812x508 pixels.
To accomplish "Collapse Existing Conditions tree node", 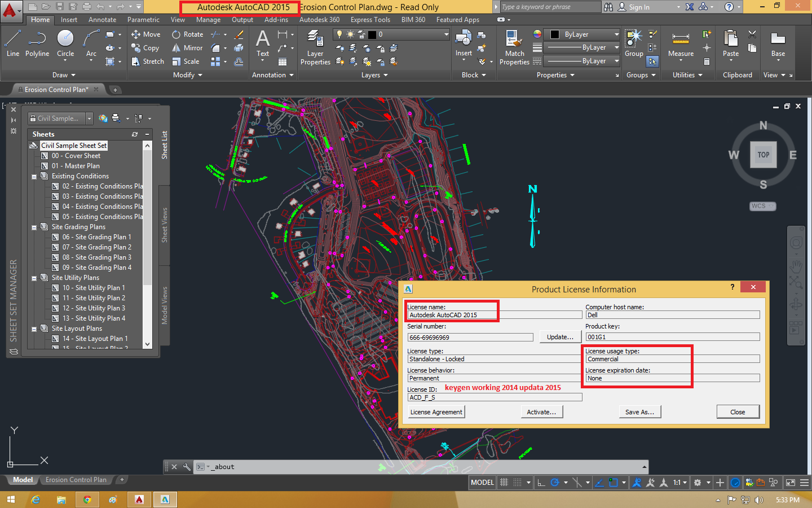I will 34,177.
